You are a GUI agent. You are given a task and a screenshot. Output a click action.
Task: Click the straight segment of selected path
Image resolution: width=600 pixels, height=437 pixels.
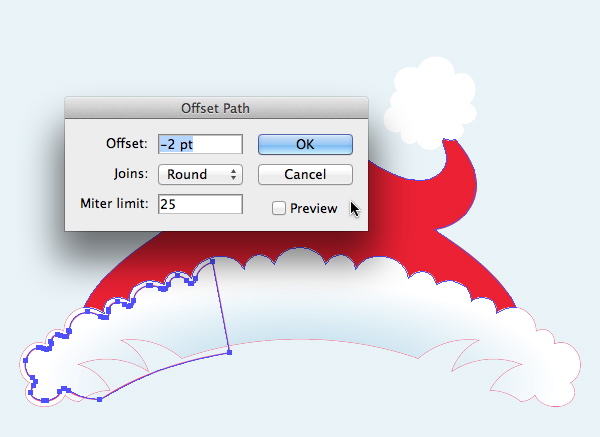[221, 307]
